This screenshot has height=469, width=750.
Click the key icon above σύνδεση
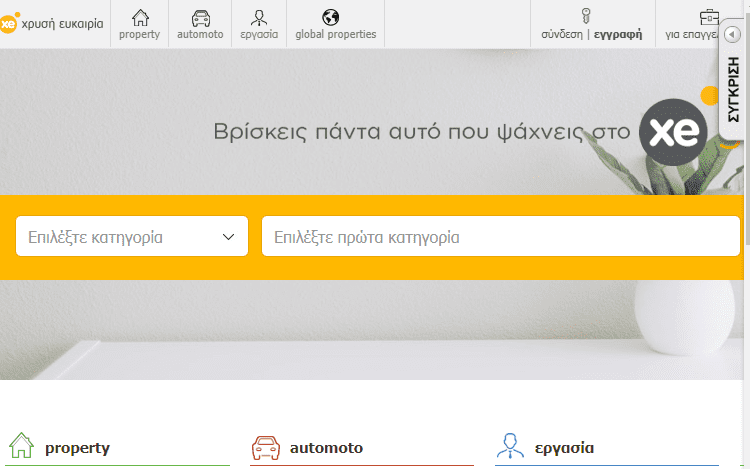coord(586,16)
